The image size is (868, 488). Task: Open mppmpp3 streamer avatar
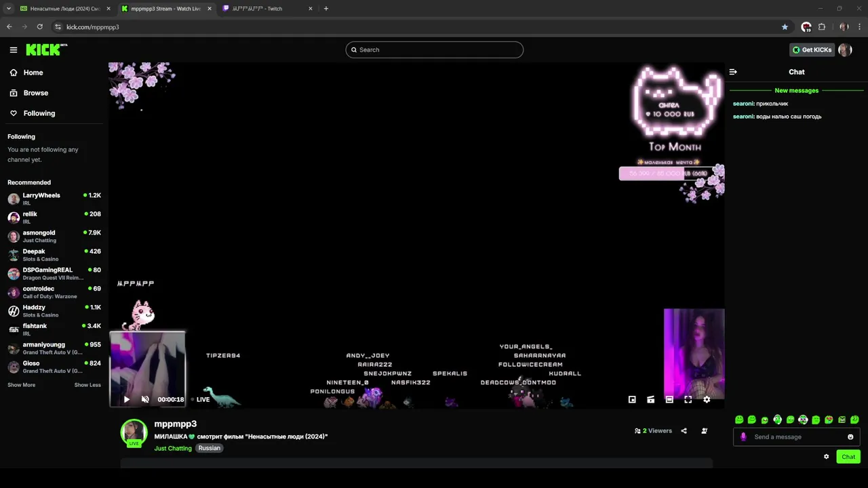click(134, 432)
